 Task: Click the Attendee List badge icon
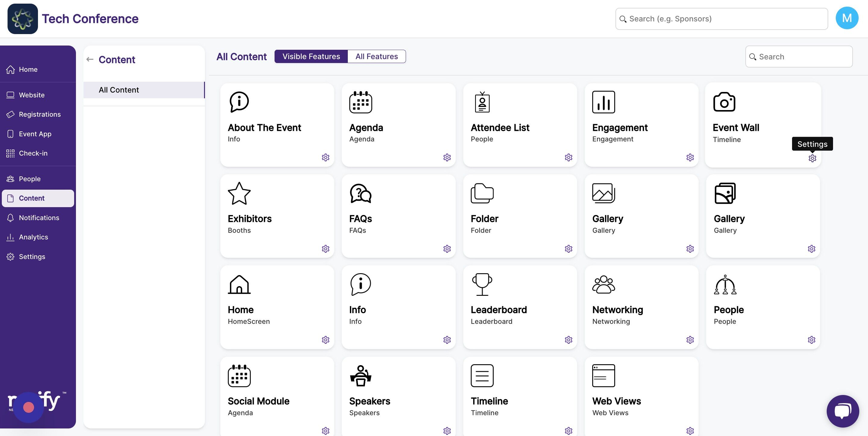coord(482,102)
